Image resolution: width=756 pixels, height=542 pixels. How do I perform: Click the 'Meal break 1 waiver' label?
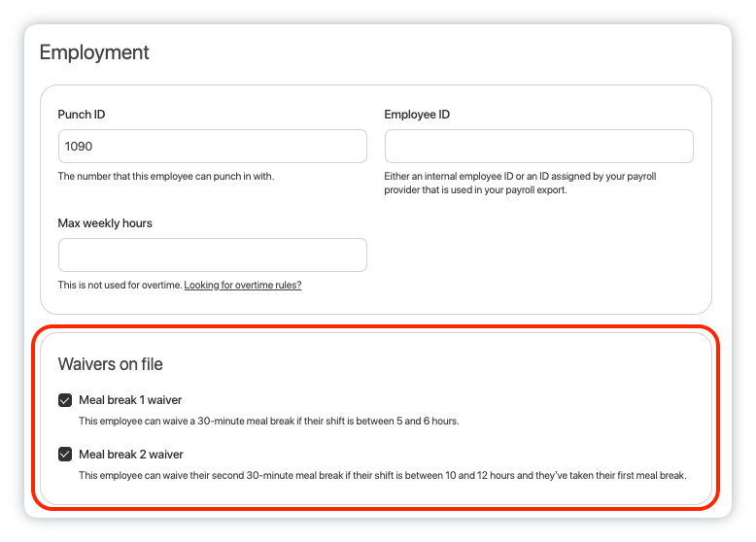click(x=130, y=400)
